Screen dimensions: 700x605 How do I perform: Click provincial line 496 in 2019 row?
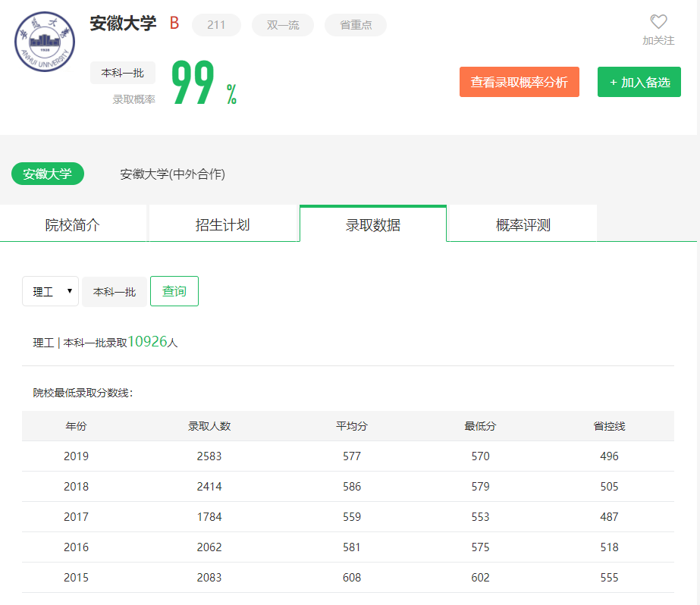(x=610, y=456)
